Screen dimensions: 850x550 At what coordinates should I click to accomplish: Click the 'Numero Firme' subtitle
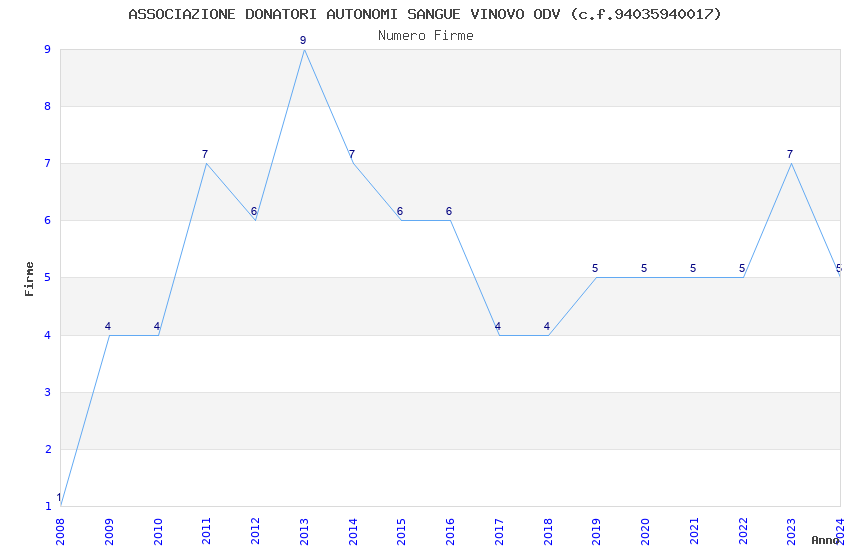click(x=426, y=35)
